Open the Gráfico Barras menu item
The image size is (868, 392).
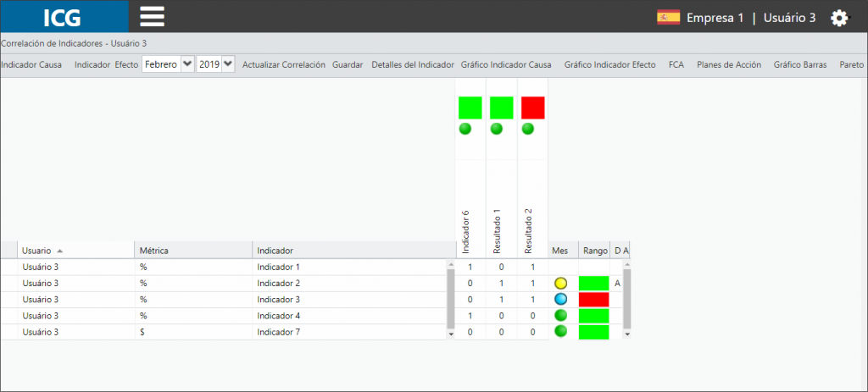pos(800,64)
